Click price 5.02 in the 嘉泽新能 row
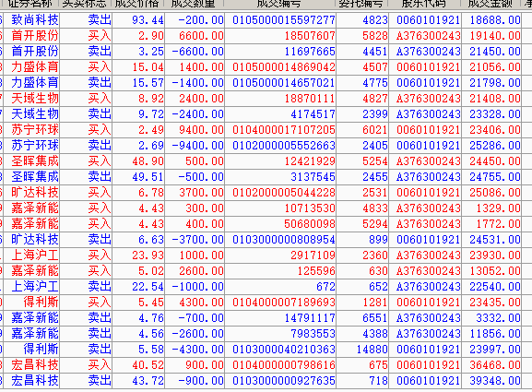Viewport: 532px width, 392px height. pos(151,271)
